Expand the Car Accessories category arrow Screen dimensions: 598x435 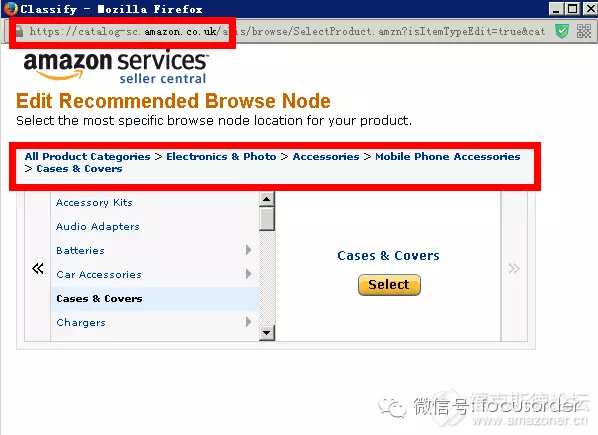pyautogui.click(x=248, y=274)
